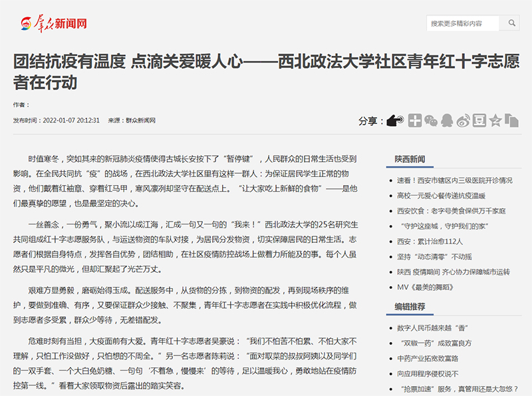This screenshot has width=532, height=396.
Task: Open the 高校一元爱心餐传递抗疫温暖 article
Action: [x=441, y=196]
